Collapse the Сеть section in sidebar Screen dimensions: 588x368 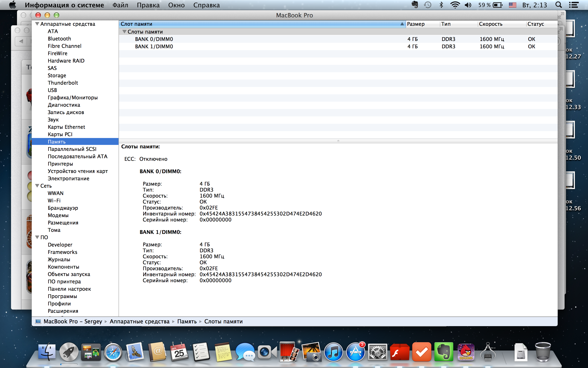[37, 186]
